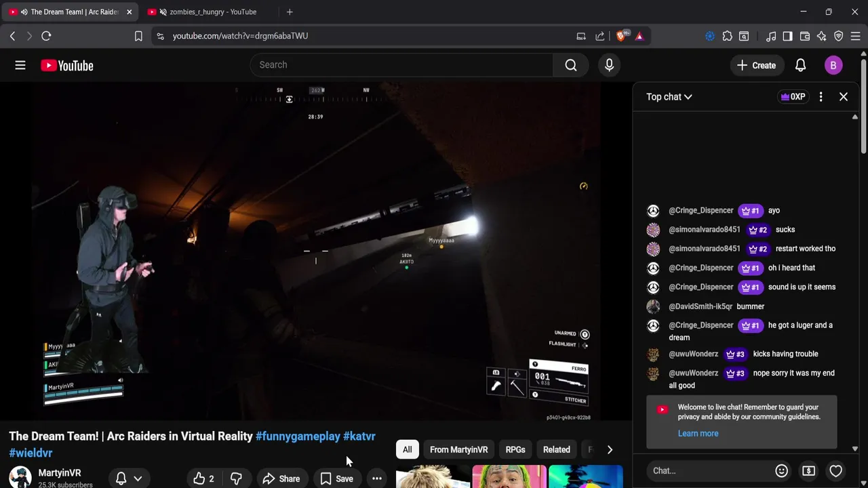Click the MartyinVR channel avatar
This screenshot has width=868, height=488.
(20, 477)
